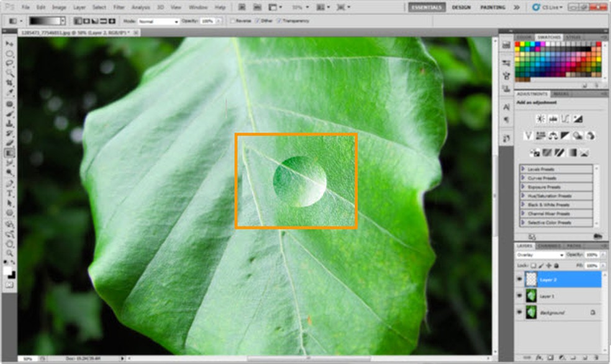Click the Curves adjustment icon
Viewport: 611px width, 364px height.
pos(566,118)
